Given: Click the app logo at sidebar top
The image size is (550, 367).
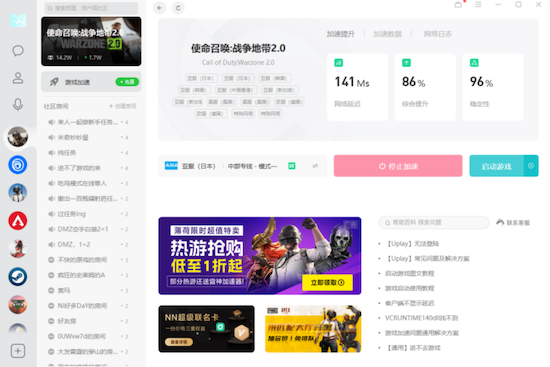Looking at the screenshot, I should pos(18,20).
